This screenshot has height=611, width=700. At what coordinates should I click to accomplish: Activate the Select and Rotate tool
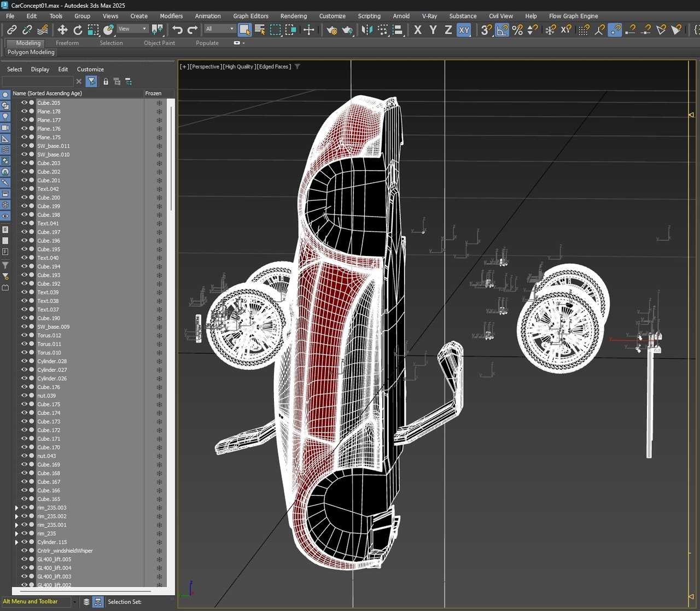78,30
